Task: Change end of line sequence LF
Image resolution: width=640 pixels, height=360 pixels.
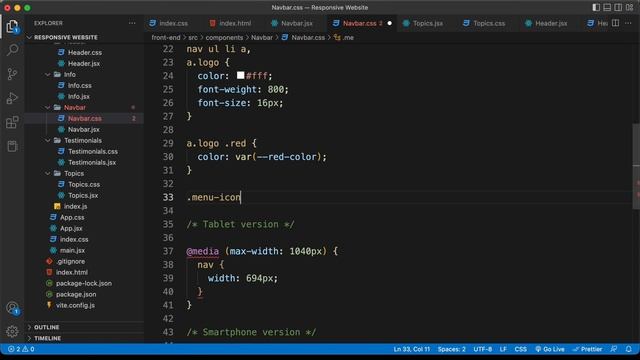Action: tap(503, 349)
